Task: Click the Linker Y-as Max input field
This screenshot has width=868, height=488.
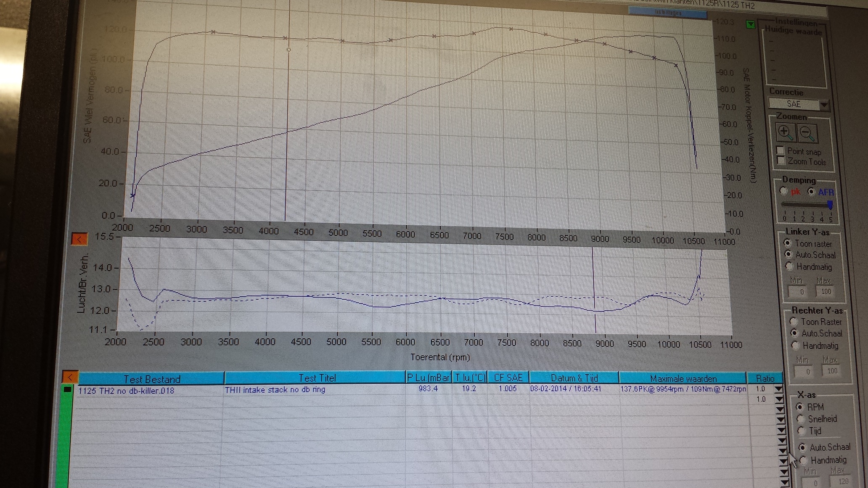Action: click(x=826, y=291)
